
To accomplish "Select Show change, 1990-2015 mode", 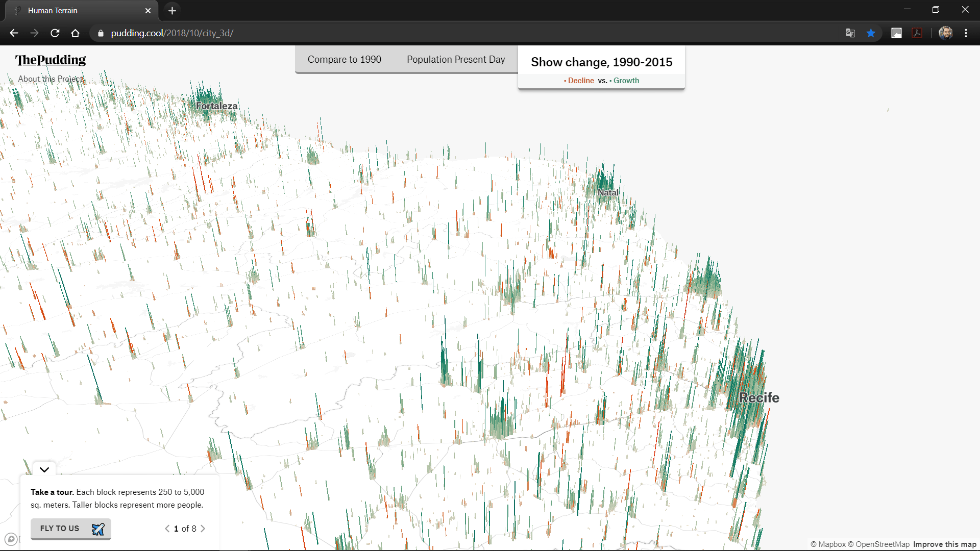I will (601, 62).
